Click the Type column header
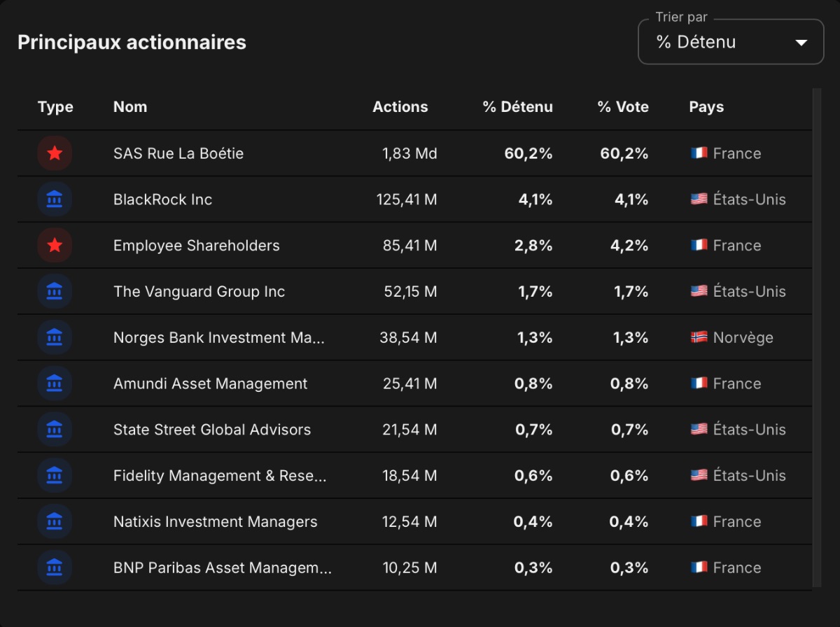Image resolution: width=840 pixels, height=627 pixels. coord(55,107)
